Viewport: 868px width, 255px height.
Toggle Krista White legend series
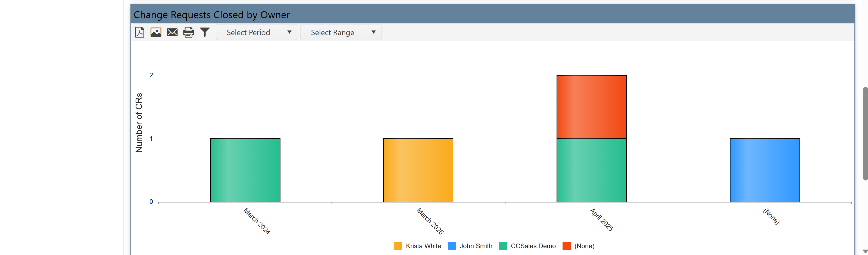pyautogui.click(x=423, y=246)
